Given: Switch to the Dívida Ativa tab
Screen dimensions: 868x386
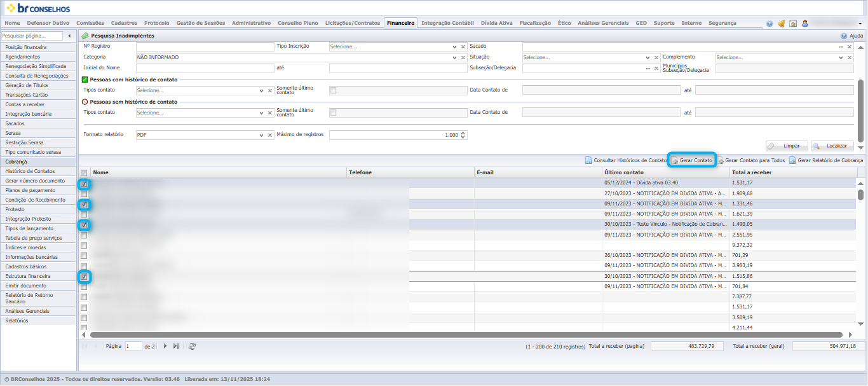Looking at the screenshot, I should pyautogui.click(x=497, y=23).
